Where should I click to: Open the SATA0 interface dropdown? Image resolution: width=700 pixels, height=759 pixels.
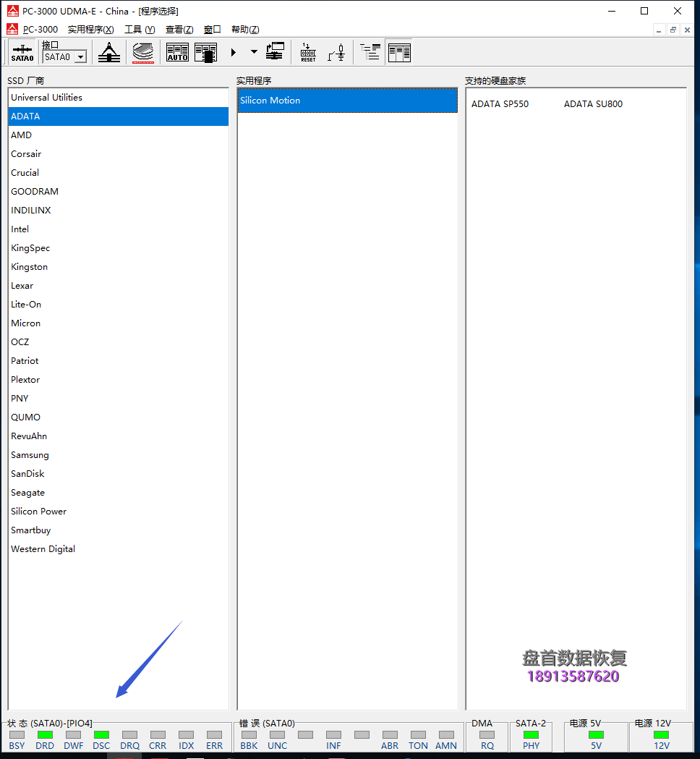pos(81,57)
